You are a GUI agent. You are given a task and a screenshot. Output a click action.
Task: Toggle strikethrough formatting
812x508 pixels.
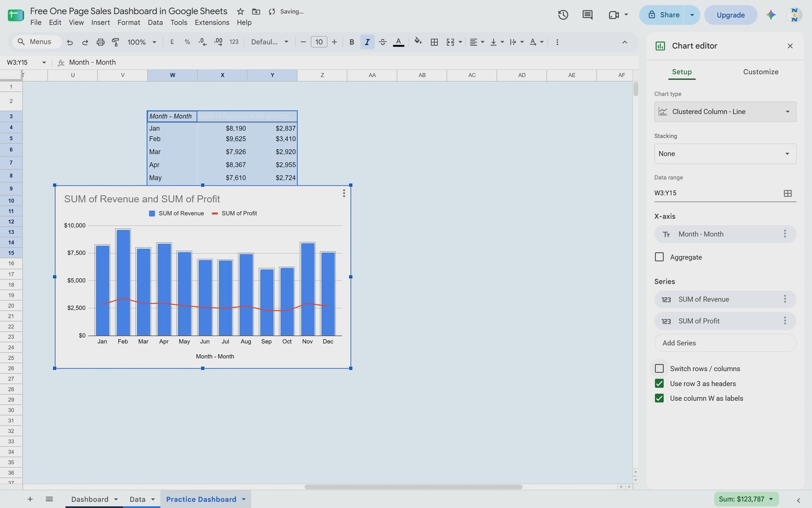[383, 42]
